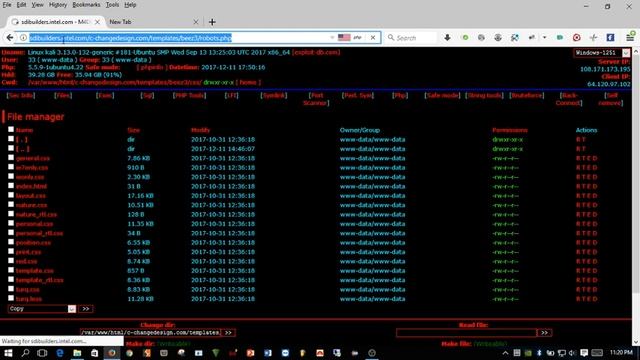
Task: Click the >> button next to Copy dropdown
Action: pos(86,309)
